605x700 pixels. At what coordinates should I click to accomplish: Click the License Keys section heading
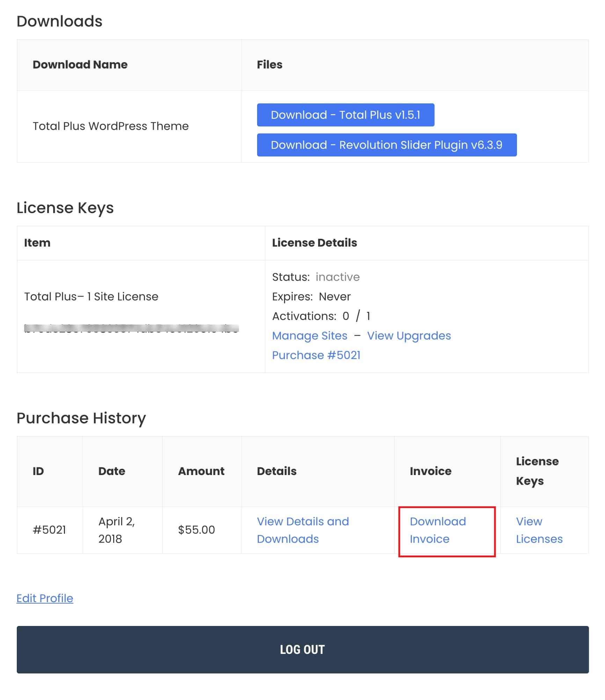pyautogui.click(x=65, y=208)
